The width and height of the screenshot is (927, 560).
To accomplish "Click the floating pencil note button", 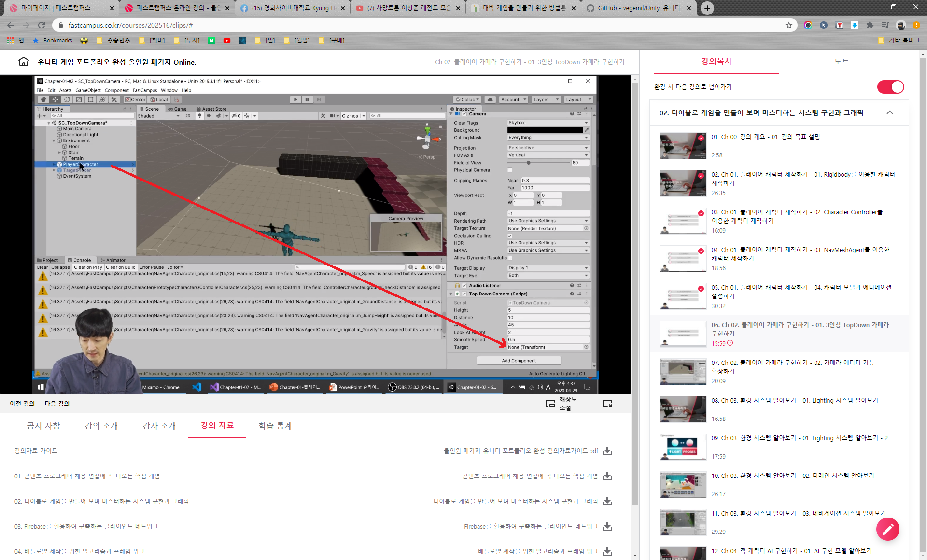I will click(x=887, y=530).
